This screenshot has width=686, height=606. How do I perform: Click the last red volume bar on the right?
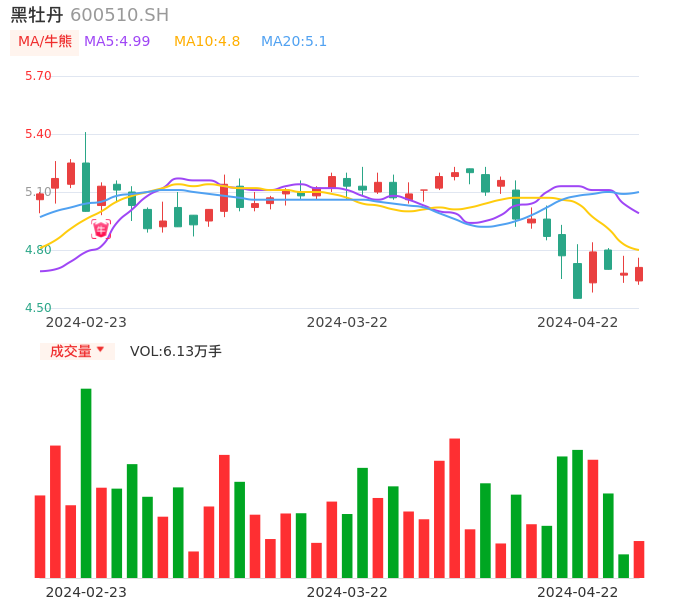[639, 559]
